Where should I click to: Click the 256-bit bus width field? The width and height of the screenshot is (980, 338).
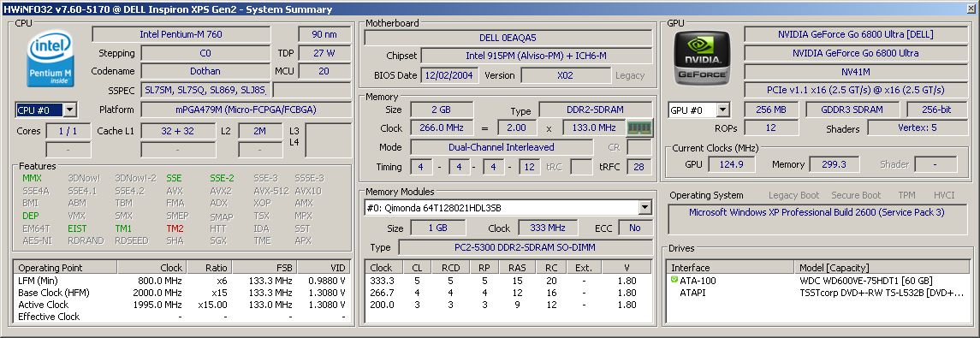(937, 110)
